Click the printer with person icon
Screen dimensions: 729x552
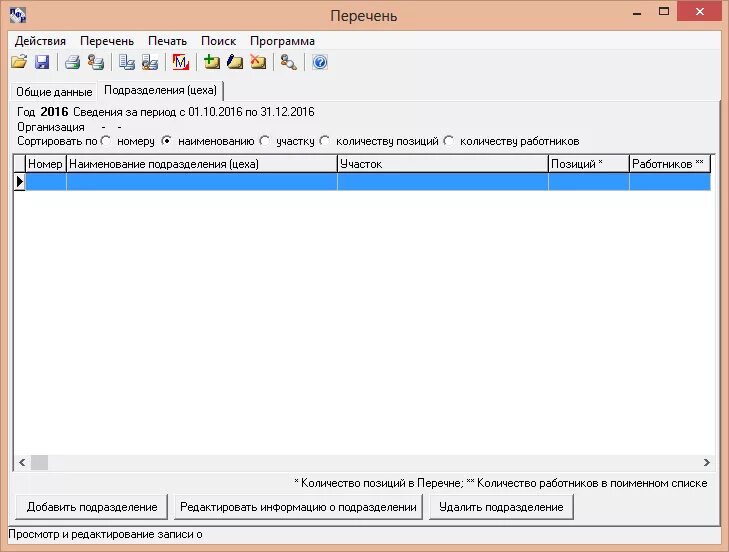click(x=96, y=62)
